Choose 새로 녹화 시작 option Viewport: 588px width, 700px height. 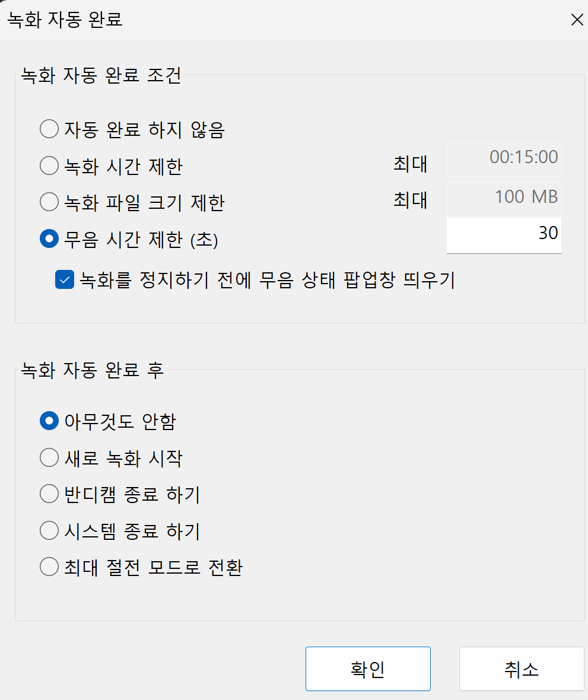pos(49,457)
